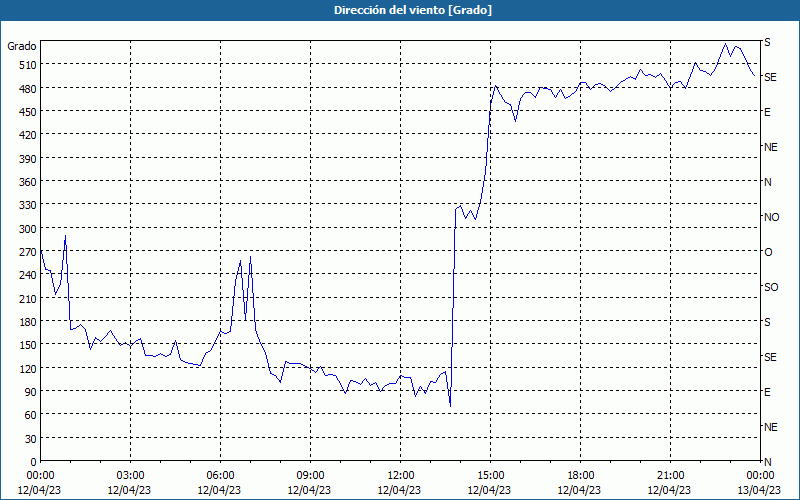Click the 'NO' compass label on right axis
Screen dimensions: 800x500
click(x=771, y=217)
